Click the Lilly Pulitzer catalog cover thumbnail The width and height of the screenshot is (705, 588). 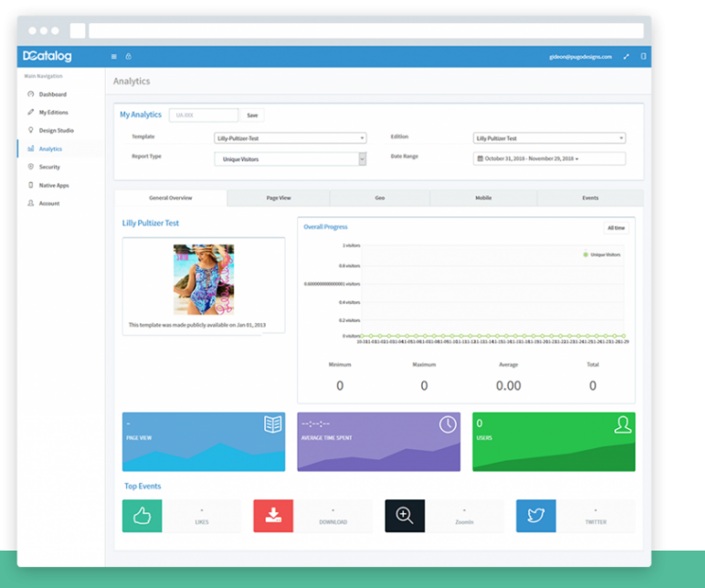204,279
